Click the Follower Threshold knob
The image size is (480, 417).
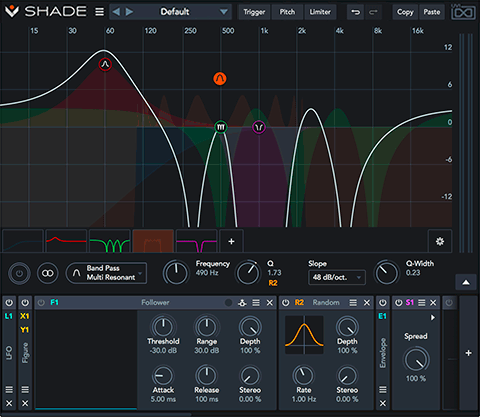pos(163,327)
